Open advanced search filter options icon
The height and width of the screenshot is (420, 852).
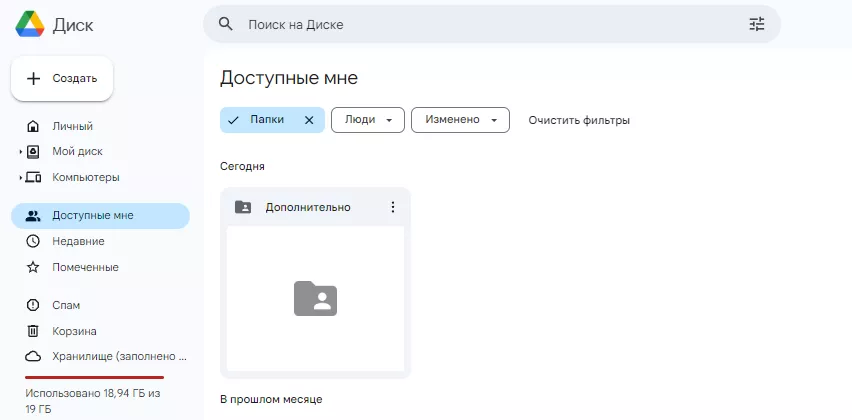click(757, 24)
